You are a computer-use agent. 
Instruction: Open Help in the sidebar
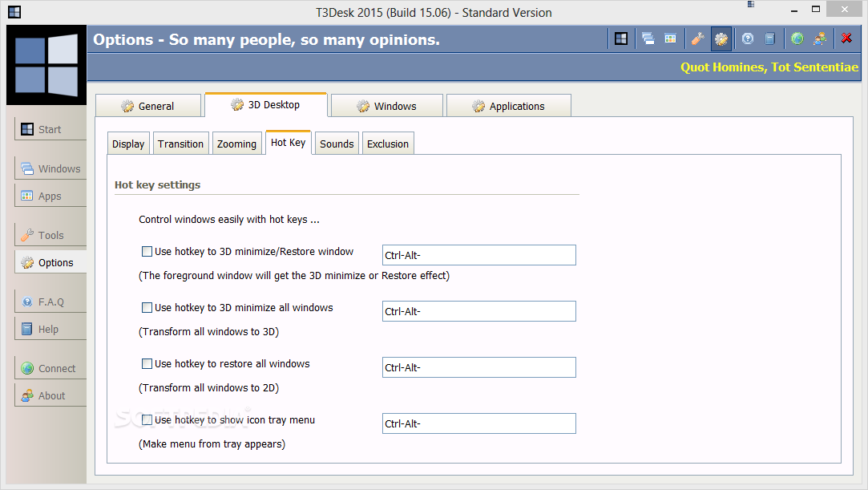50,329
